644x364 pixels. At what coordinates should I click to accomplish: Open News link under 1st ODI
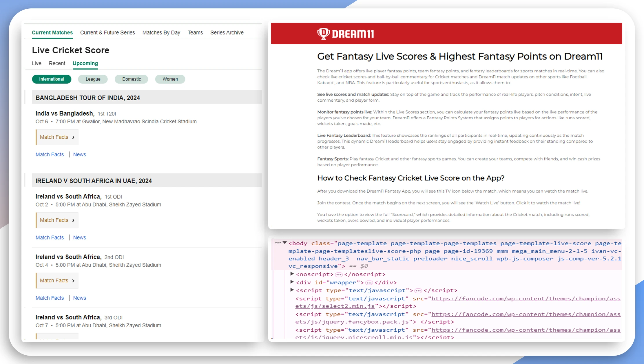tap(79, 237)
